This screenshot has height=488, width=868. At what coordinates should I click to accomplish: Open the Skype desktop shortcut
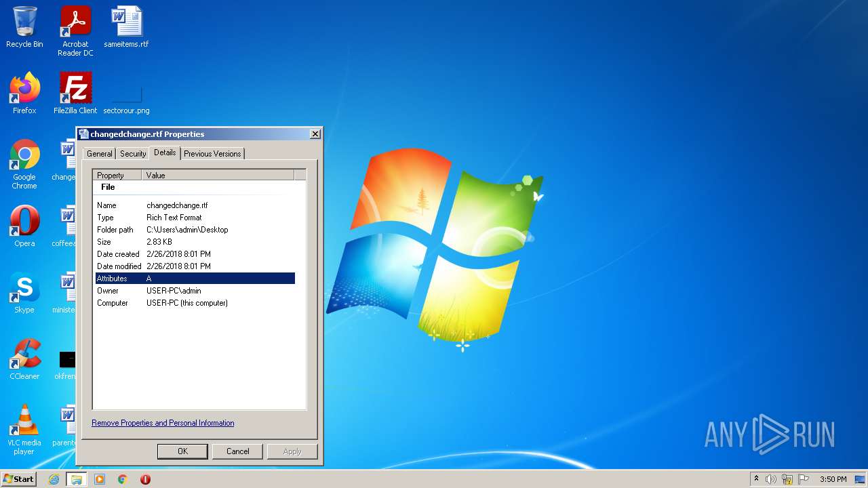pyautogui.click(x=24, y=293)
